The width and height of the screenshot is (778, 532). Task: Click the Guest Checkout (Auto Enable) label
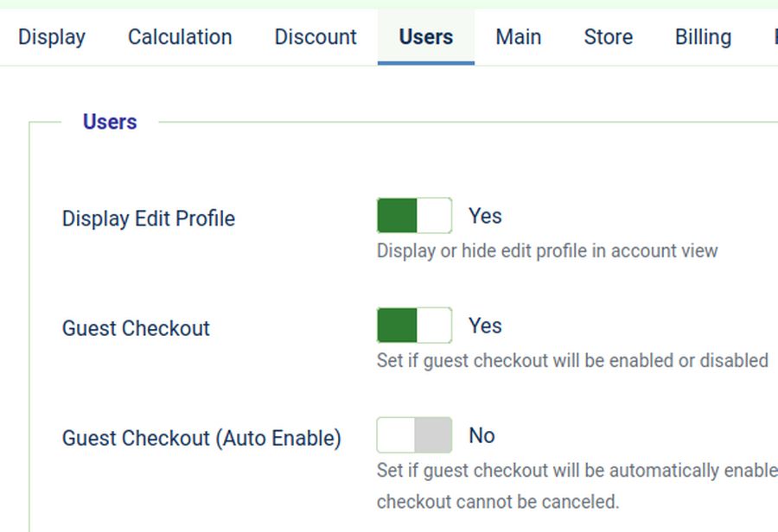pyautogui.click(x=201, y=438)
